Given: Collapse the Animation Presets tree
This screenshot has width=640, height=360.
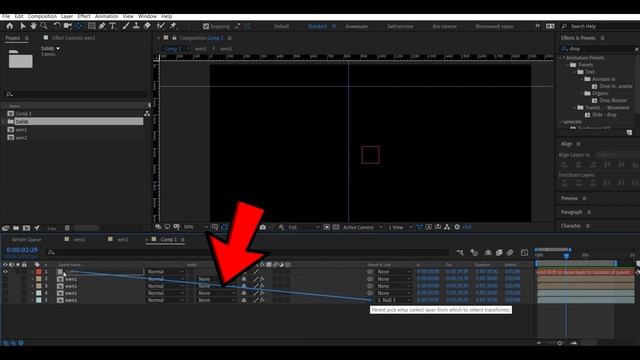Looking at the screenshot, I should point(561,58).
